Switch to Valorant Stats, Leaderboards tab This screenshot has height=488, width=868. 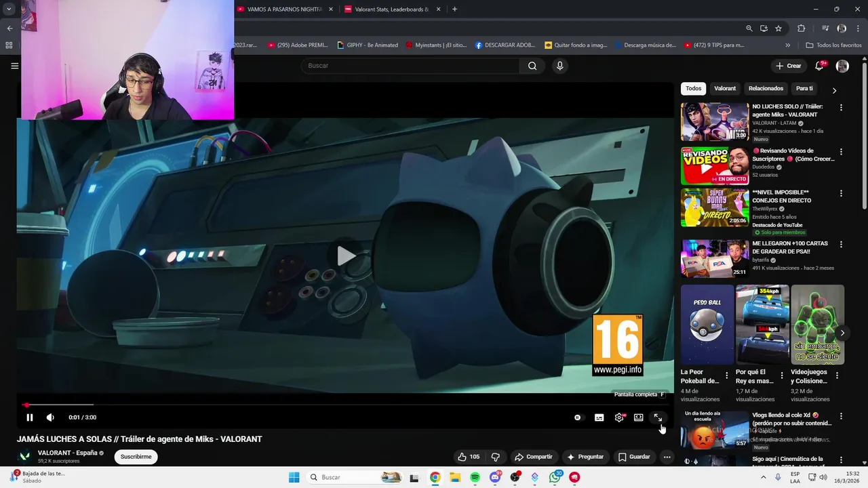[392, 9]
